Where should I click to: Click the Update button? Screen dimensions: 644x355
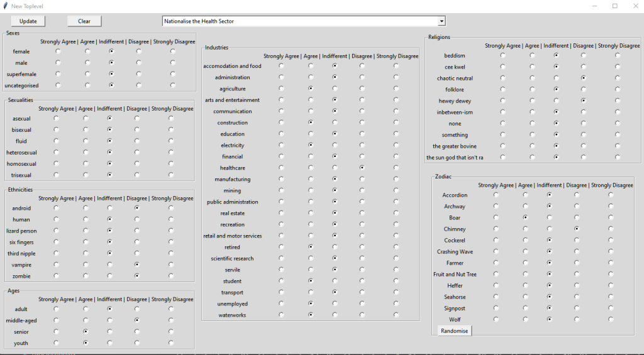click(x=28, y=21)
